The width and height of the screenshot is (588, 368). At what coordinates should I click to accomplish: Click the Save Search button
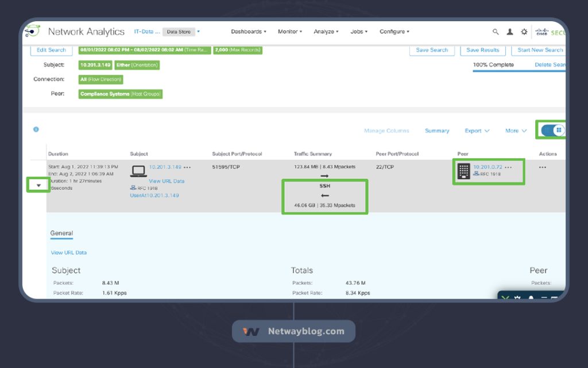pos(431,50)
